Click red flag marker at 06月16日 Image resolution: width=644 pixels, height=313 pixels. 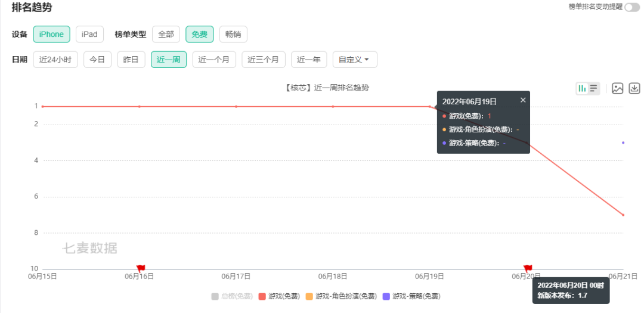pos(141,269)
